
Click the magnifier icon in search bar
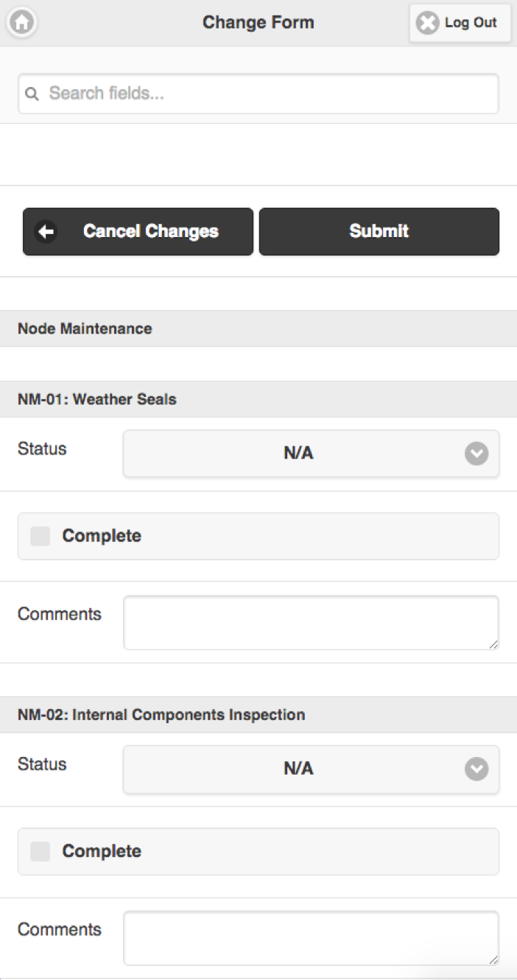pyautogui.click(x=32, y=94)
